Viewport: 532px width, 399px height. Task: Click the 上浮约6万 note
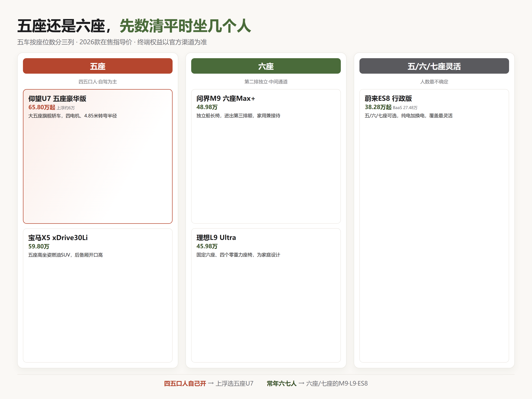(x=66, y=108)
